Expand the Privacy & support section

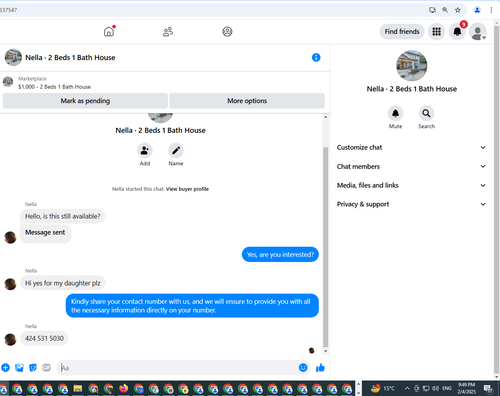click(411, 204)
